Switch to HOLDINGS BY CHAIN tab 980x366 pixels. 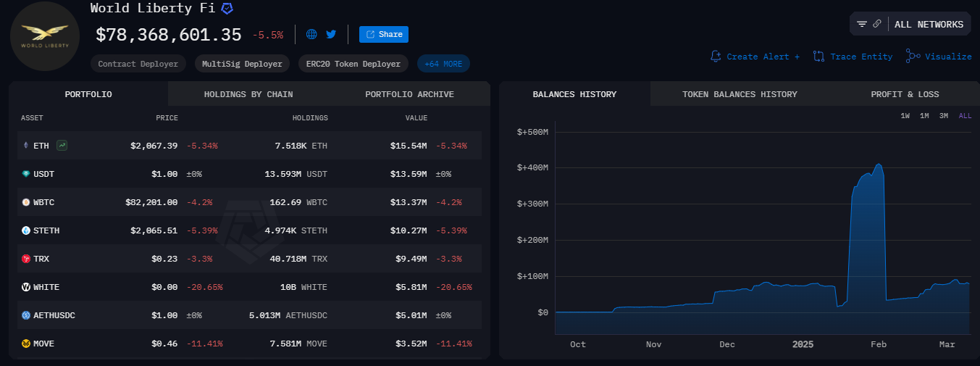(248, 94)
